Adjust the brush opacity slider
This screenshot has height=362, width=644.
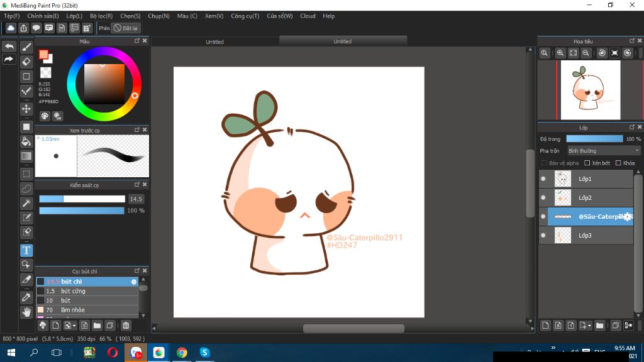(x=82, y=211)
